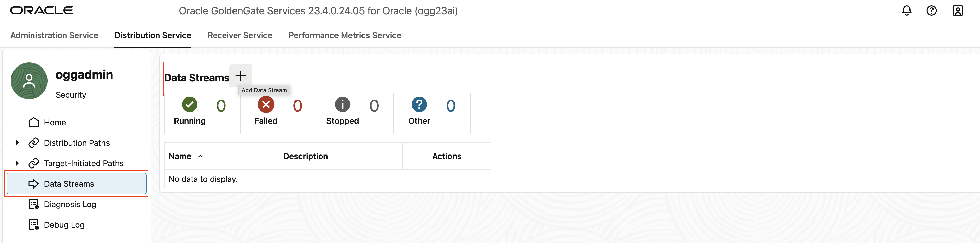980x243 pixels.
Task: Sort table by Name column arrow
Action: coord(201,156)
